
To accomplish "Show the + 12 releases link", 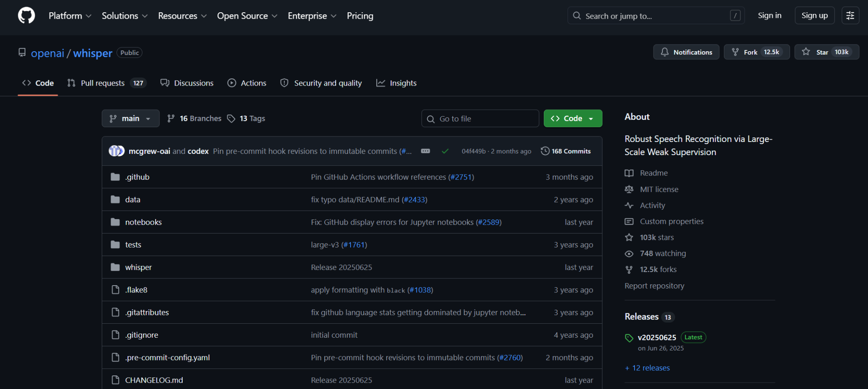I will click(647, 368).
